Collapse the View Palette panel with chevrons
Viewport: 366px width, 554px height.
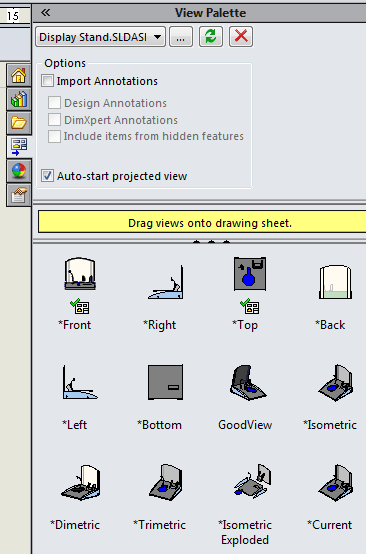click(x=46, y=13)
